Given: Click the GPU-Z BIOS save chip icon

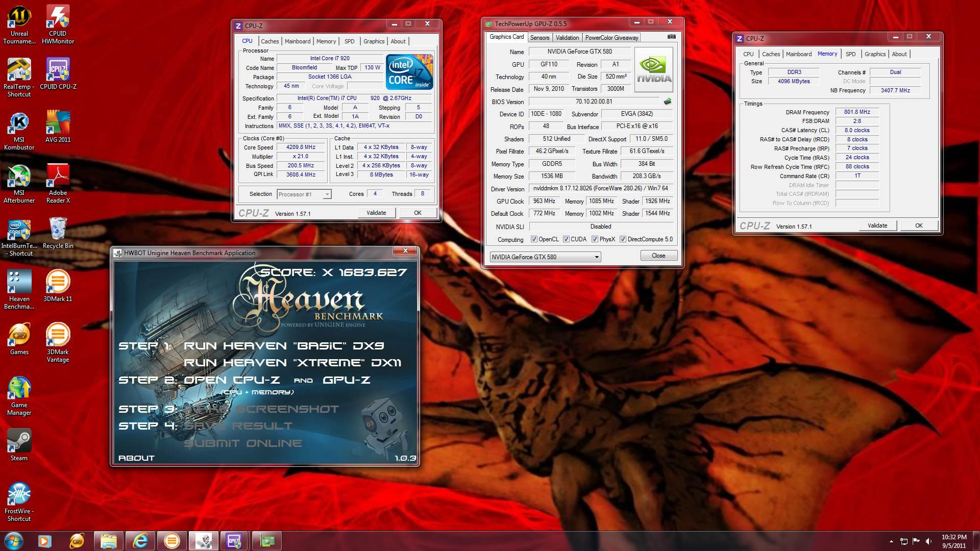Looking at the screenshot, I should click(x=667, y=102).
